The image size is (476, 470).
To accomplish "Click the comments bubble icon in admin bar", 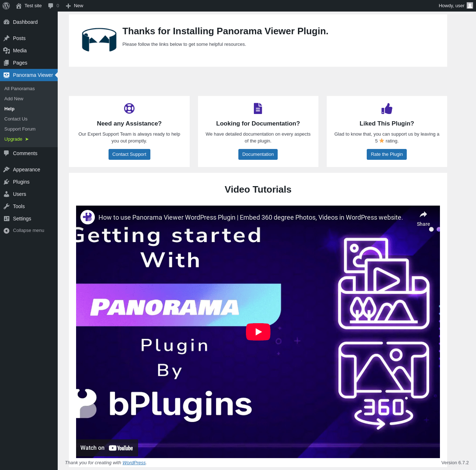I will coord(51,6).
